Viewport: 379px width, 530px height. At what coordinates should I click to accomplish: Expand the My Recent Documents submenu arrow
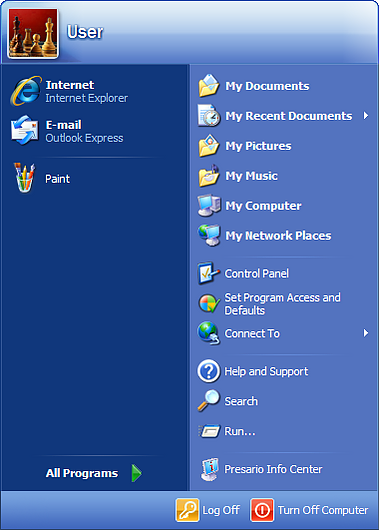[x=366, y=116]
